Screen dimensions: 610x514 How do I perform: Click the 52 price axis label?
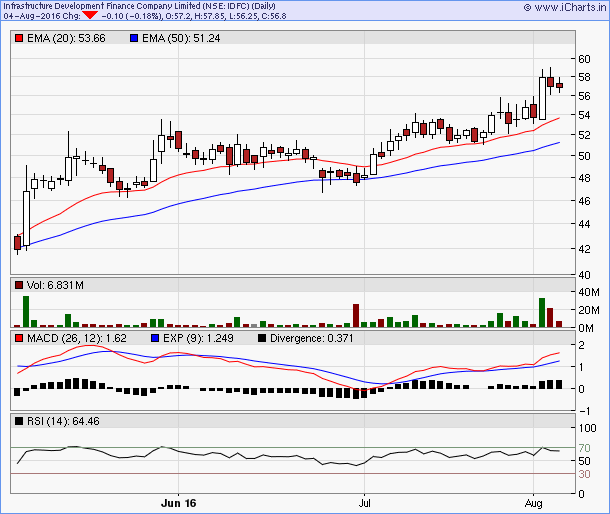(584, 135)
